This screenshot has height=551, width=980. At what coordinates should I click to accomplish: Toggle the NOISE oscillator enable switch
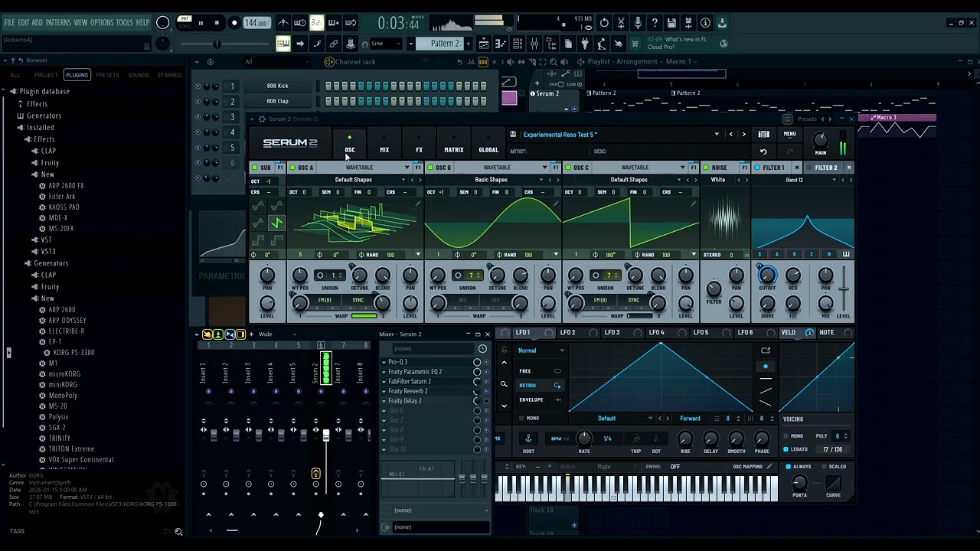pyautogui.click(x=706, y=168)
